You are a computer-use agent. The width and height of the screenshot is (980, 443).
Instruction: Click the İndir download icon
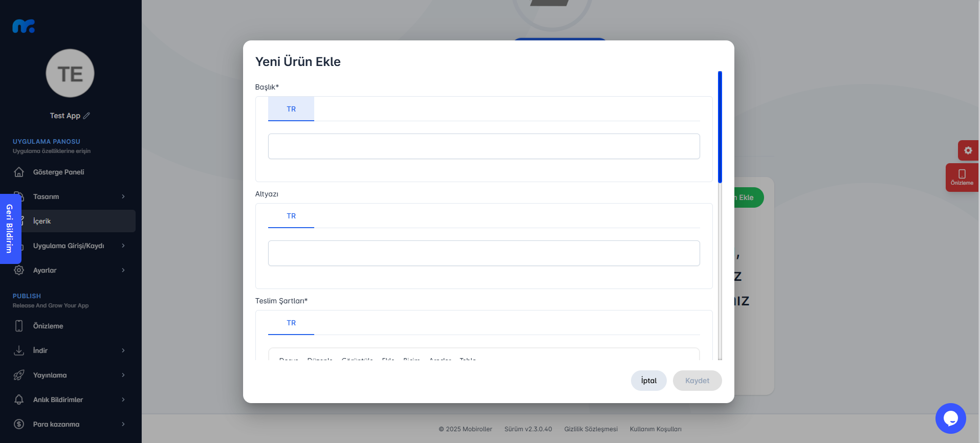tap(19, 350)
